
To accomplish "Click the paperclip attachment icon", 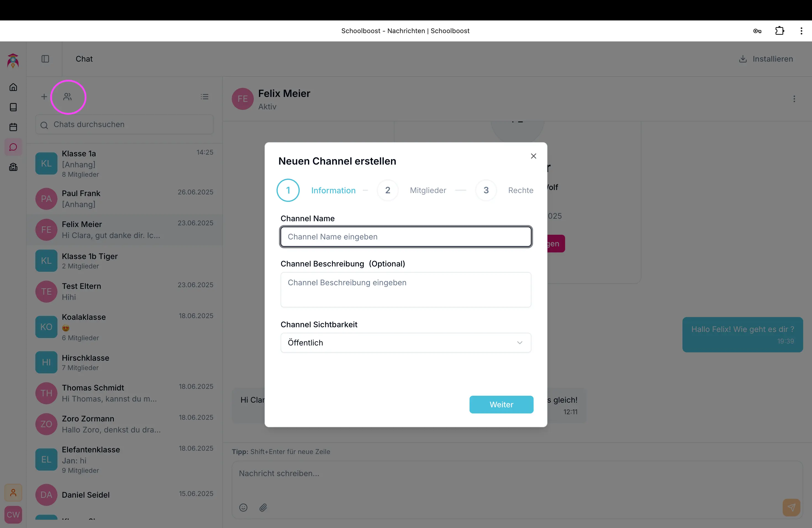I will (x=263, y=508).
